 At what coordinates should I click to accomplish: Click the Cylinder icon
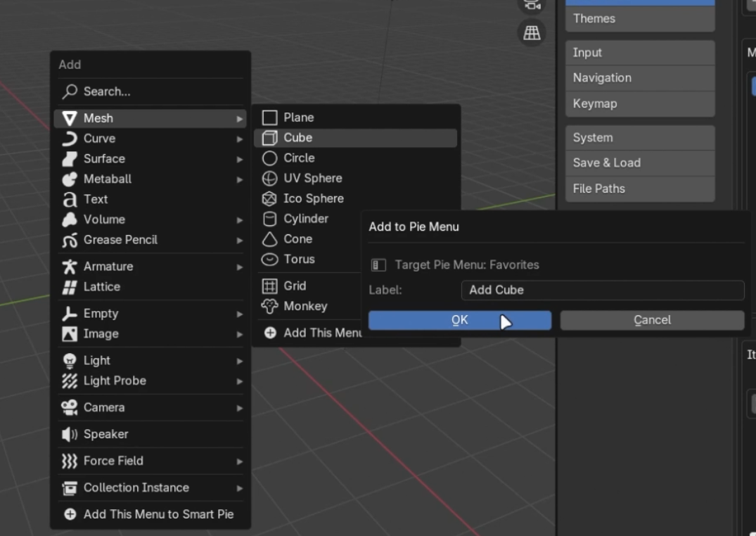click(x=269, y=219)
